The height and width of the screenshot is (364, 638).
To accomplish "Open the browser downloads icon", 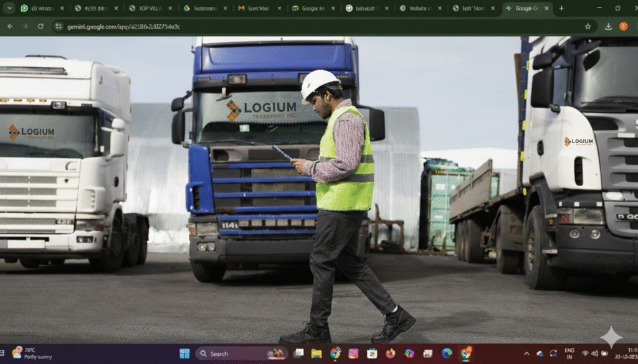I will (x=608, y=27).
